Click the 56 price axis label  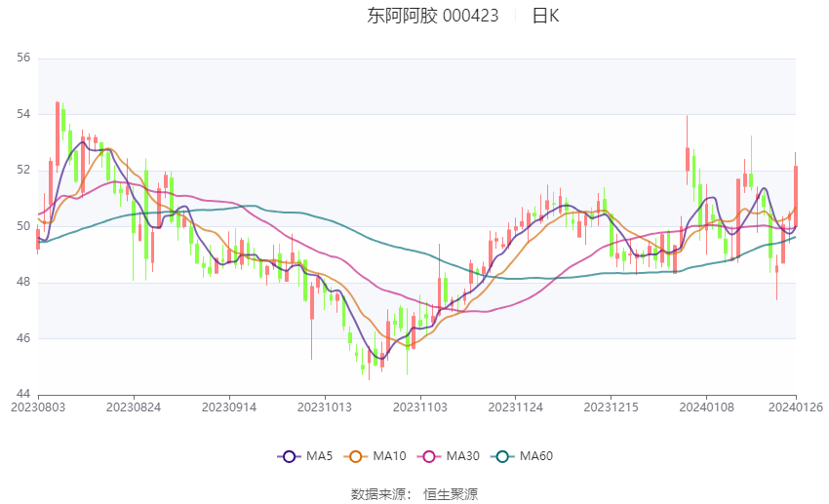click(23, 58)
